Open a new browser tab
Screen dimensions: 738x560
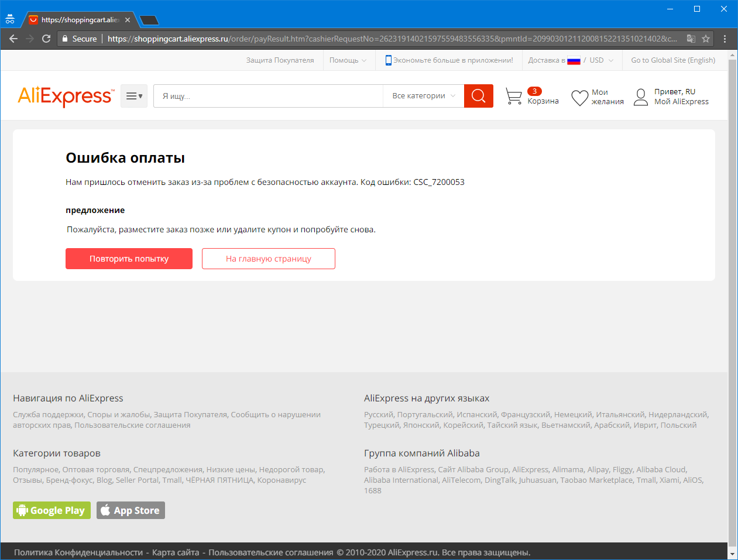149,20
